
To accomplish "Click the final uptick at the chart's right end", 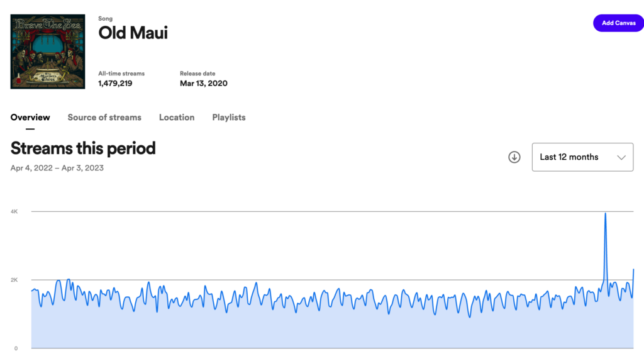I will point(633,270).
